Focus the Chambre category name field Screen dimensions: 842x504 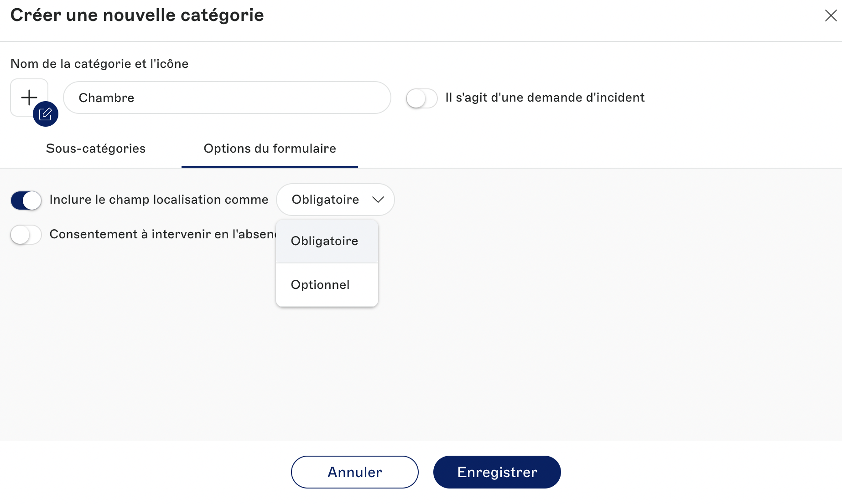pos(227,98)
